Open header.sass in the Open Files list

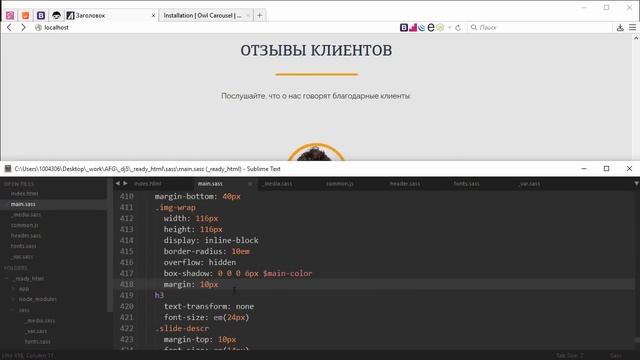[26, 236]
